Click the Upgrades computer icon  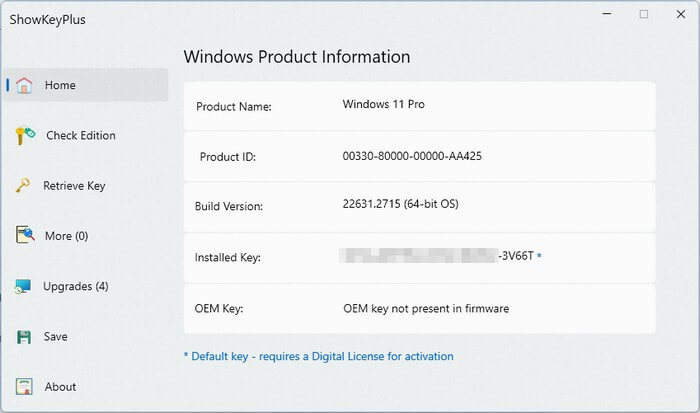24,287
